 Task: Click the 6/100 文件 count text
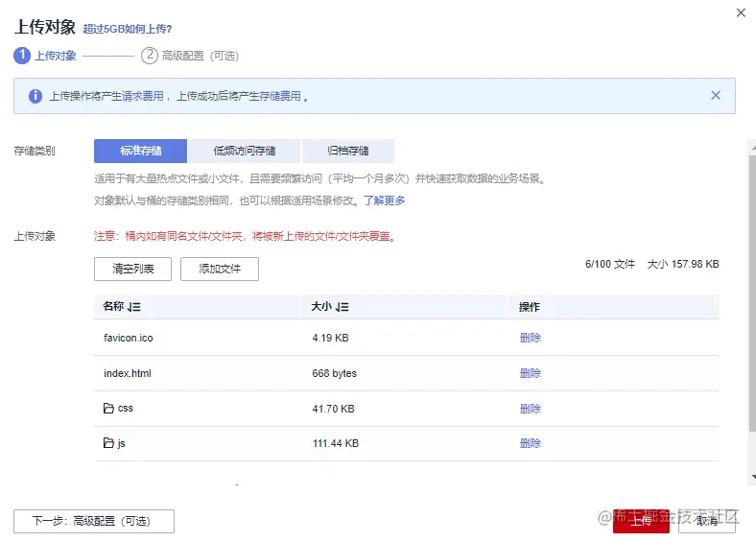click(x=610, y=264)
